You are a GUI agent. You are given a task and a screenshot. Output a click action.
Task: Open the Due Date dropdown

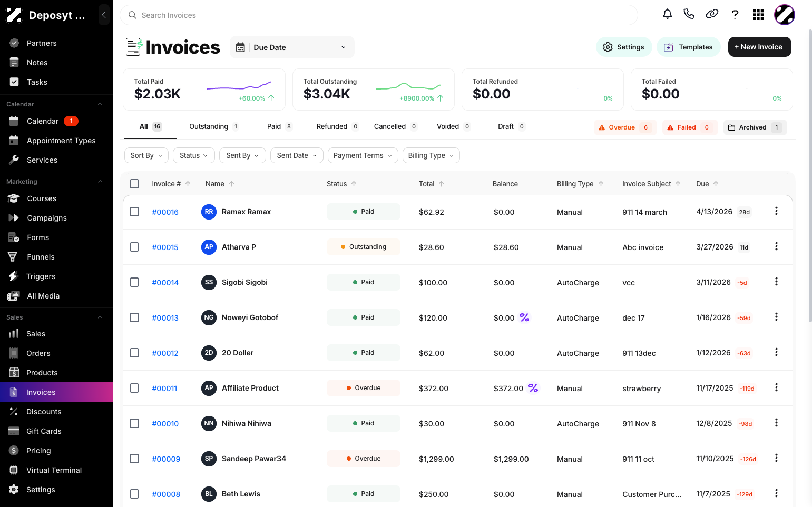click(x=292, y=47)
